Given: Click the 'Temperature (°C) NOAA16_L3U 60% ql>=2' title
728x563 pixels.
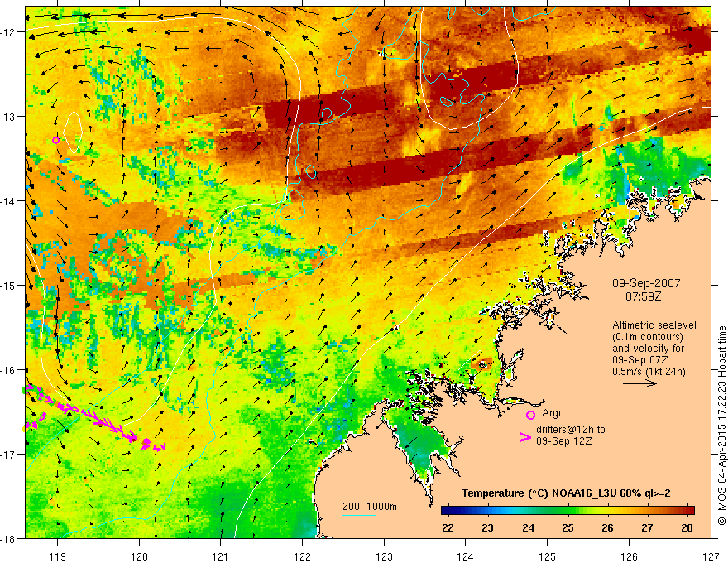Looking at the screenshot, I should 566,493.
